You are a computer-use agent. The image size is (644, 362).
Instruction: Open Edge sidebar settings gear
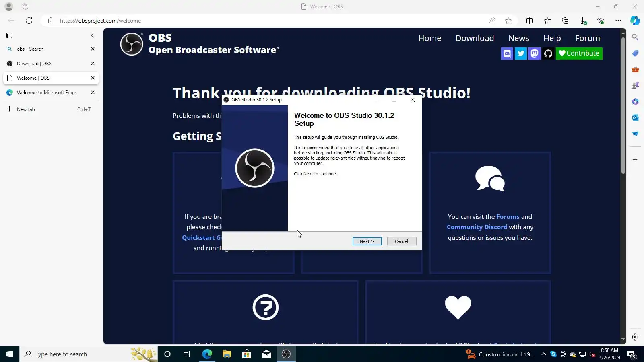tap(635, 337)
